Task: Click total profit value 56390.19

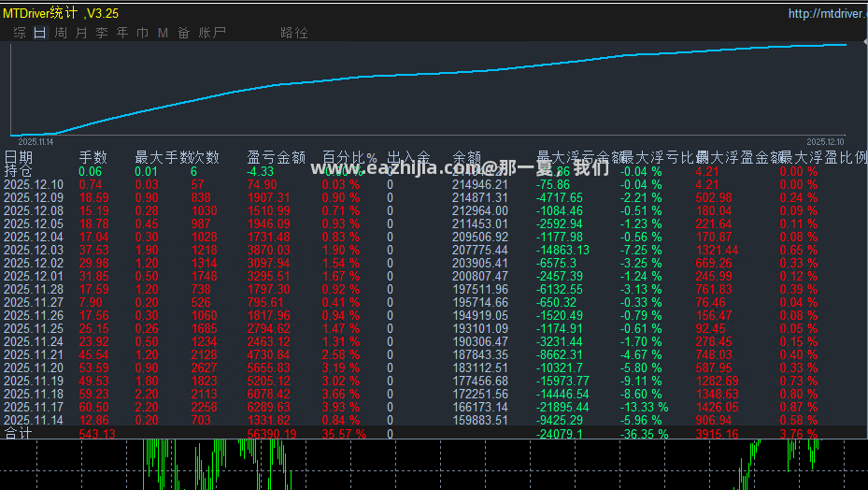Action: coord(272,434)
